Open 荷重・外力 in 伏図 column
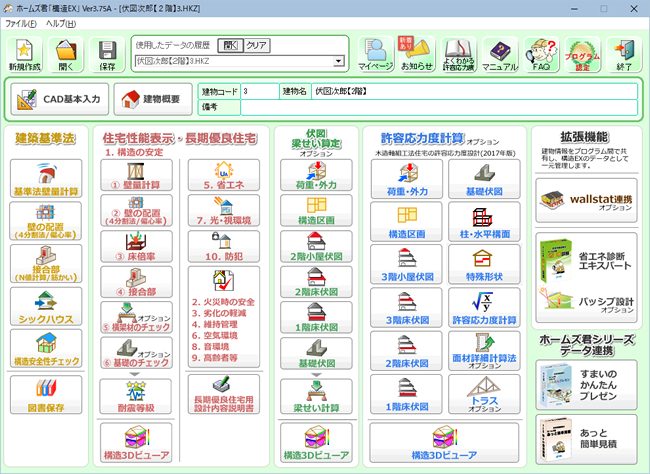Screen dimensions: 650x474 coord(316,175)
